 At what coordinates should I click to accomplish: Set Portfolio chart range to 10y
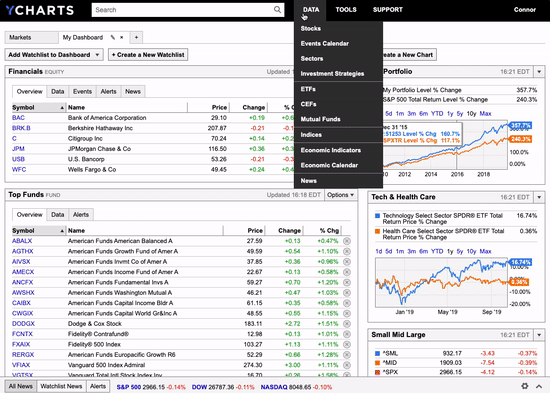[x=471, y=114]
